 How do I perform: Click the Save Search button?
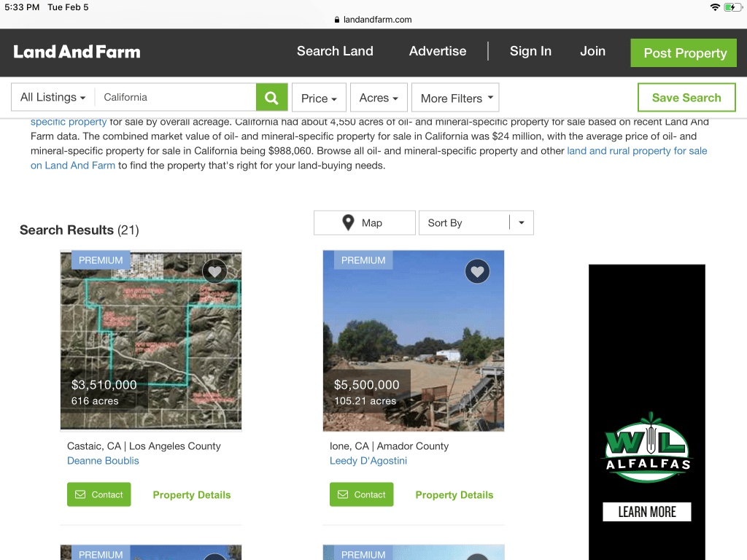tap(686, 98)
